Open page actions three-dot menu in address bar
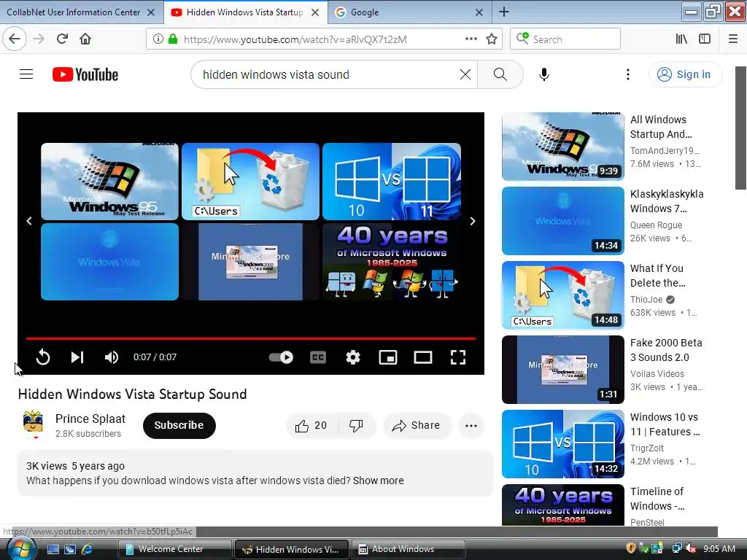This screenshot has height=560, width=747. coord(471,39)
